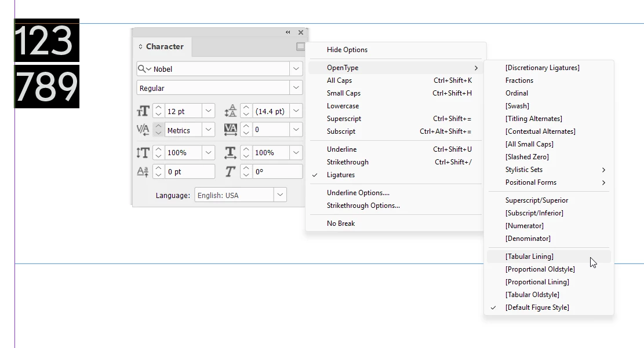The image size is (644, 348).
Task: Expand the Stylistic Sets submenu
Action: point(549,170)
